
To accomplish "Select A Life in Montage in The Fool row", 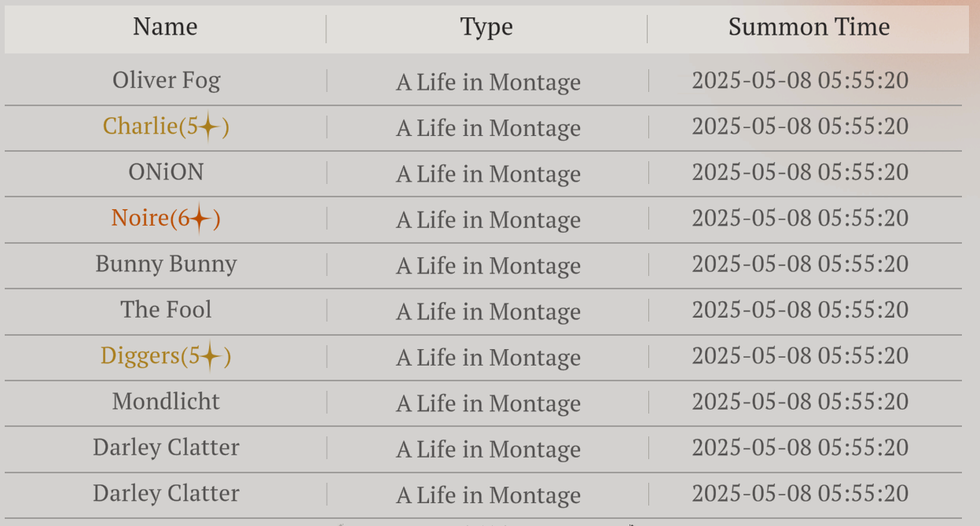I will [488, 312].
